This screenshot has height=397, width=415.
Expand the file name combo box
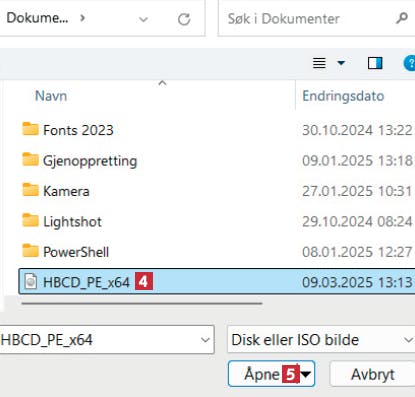pos(205,340)
